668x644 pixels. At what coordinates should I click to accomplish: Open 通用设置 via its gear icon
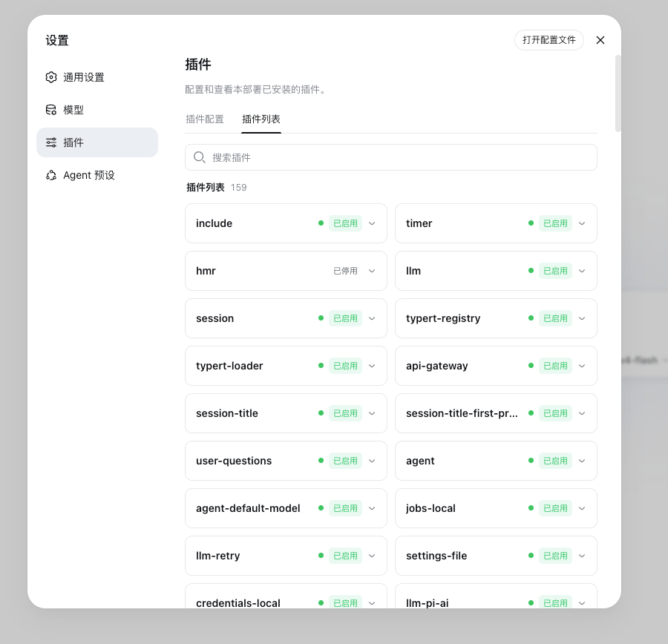(x=51, y=77)
